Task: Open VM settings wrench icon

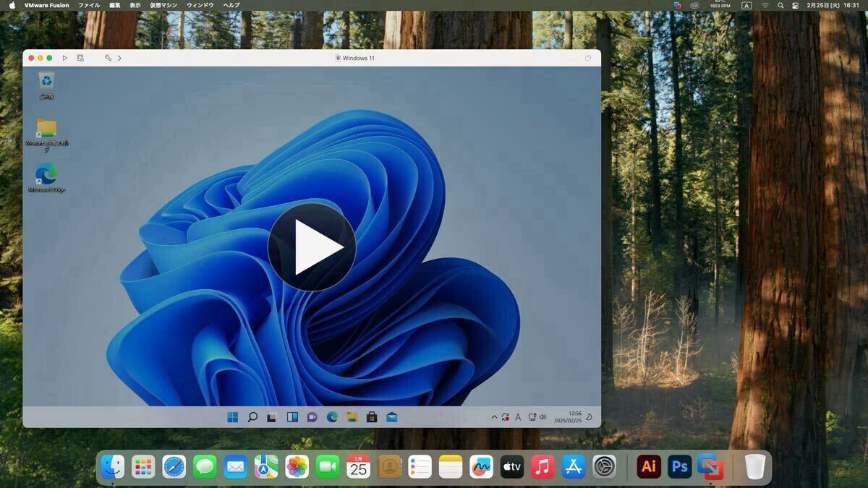Action: click(x=108, y=58)
